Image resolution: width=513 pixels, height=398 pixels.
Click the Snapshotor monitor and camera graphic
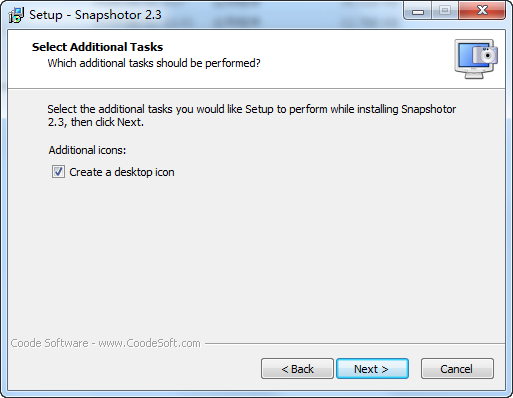tap(476, 59)
